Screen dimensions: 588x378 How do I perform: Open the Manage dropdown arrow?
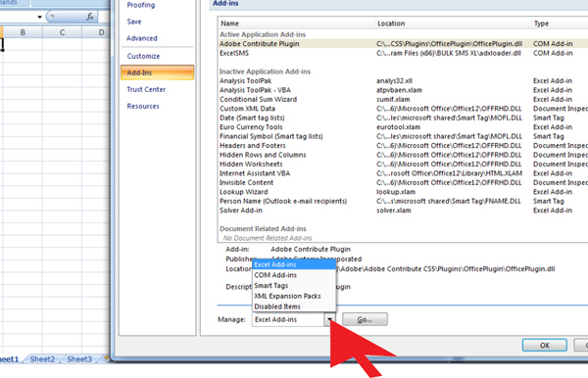tap(329, 319)
